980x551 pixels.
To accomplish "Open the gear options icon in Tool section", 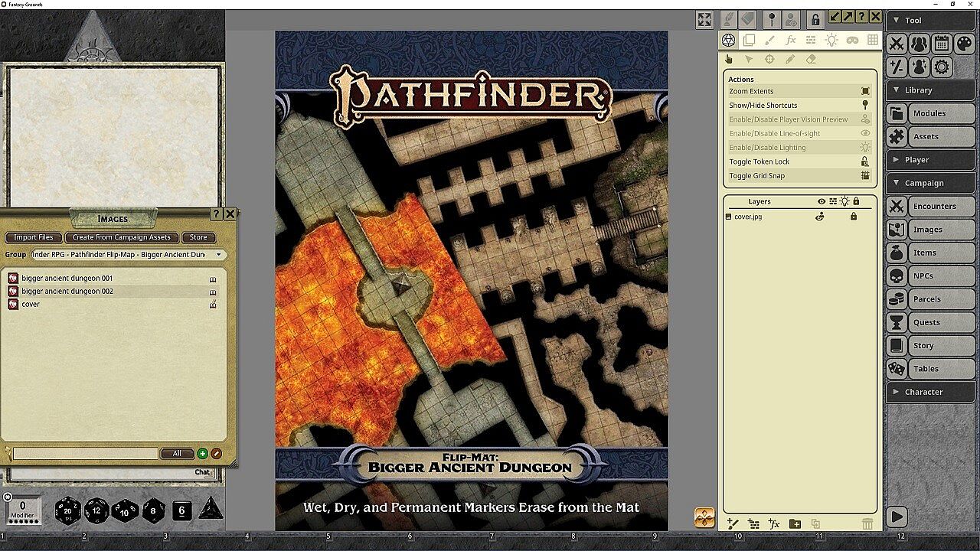I will coord(942,67).
